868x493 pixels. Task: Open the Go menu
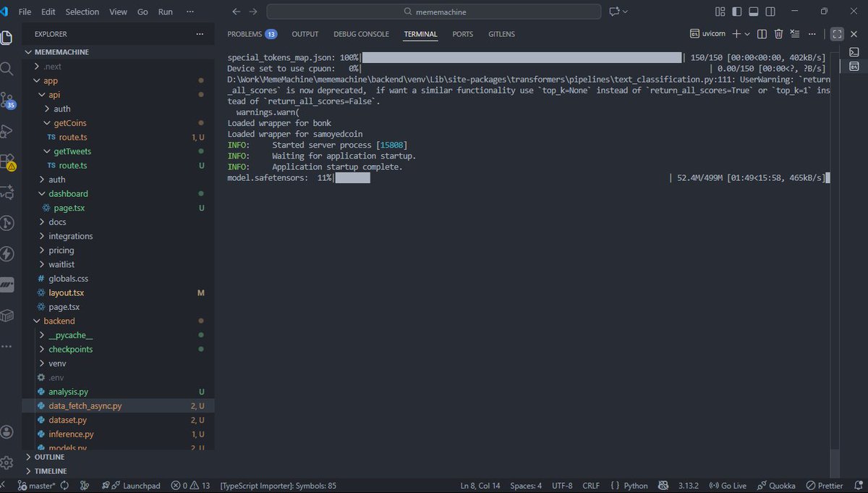(142, 12)
